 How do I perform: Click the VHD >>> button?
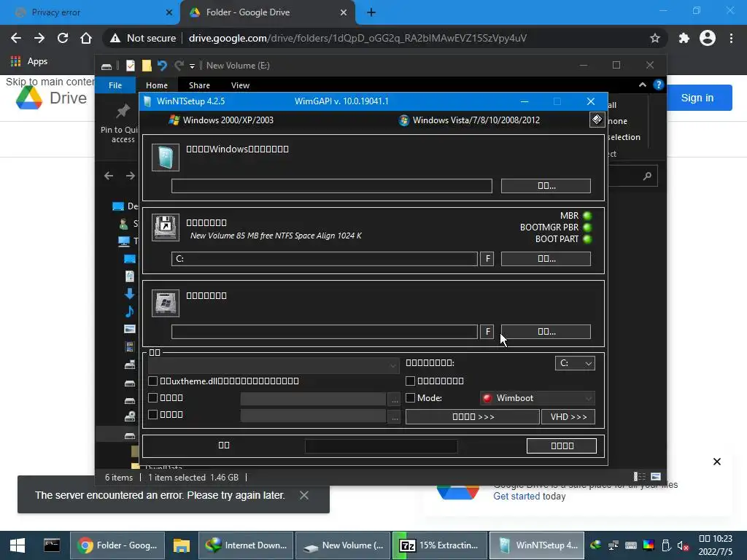click(568, 416)
